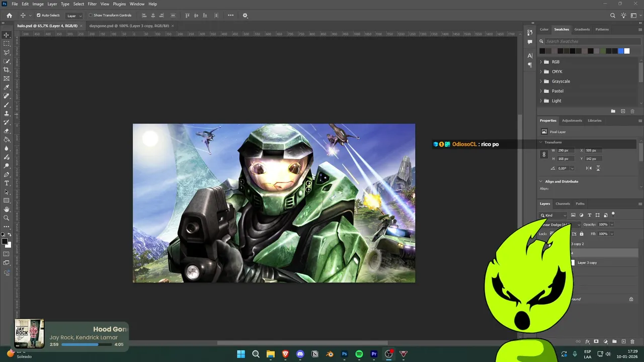Select the Blur tool
Screen dimensions: 644x362
coord(7,148)
